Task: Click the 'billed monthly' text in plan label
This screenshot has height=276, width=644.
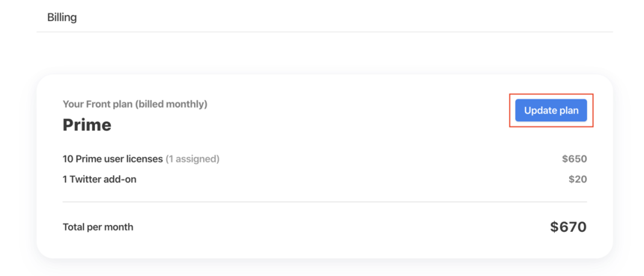Action: pyautogui.click(x=171, y=104)
